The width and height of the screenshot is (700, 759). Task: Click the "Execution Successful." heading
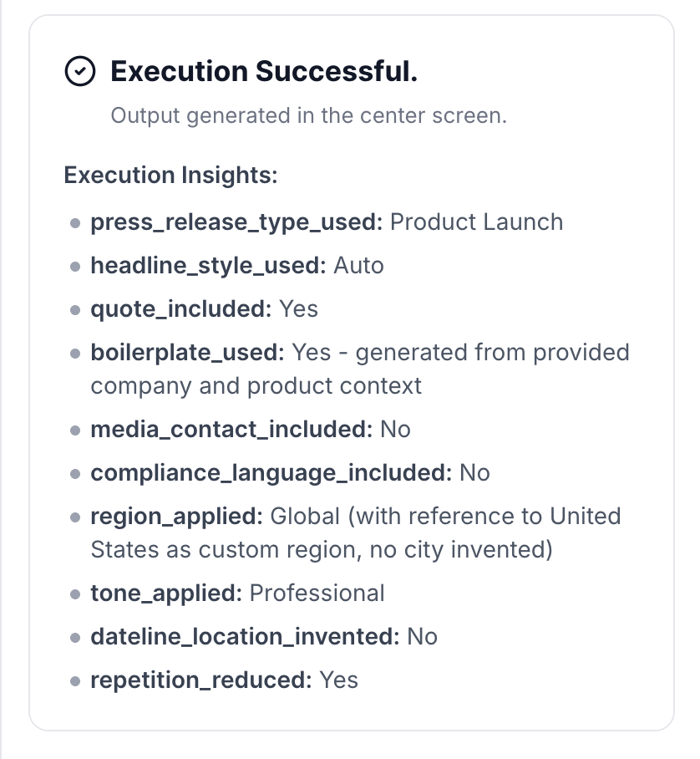click(x=264, y=72)
